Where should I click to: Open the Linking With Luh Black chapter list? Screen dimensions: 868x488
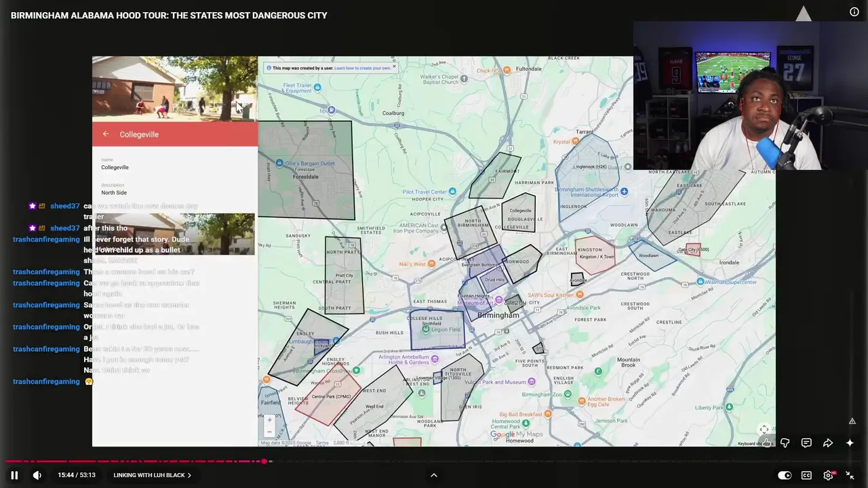153,475
